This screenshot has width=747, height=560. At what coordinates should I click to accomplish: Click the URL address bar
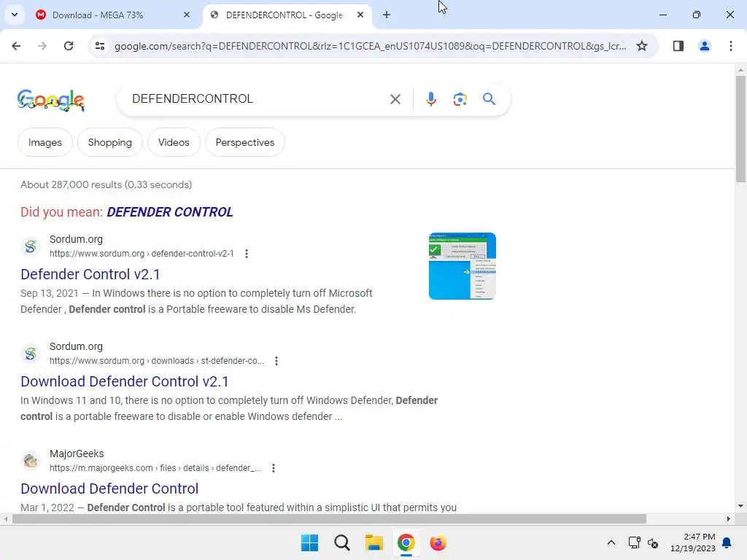(x=370, y=46)
